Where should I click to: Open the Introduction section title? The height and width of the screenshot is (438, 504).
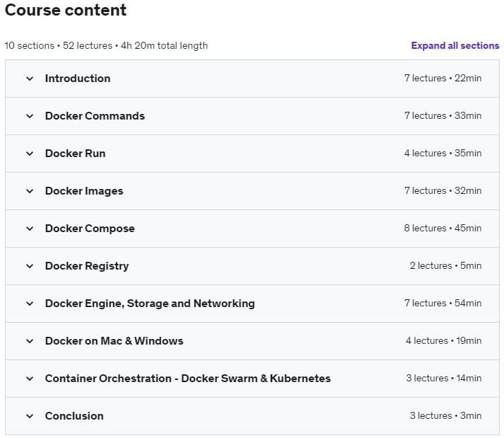[x=78, y=79]
